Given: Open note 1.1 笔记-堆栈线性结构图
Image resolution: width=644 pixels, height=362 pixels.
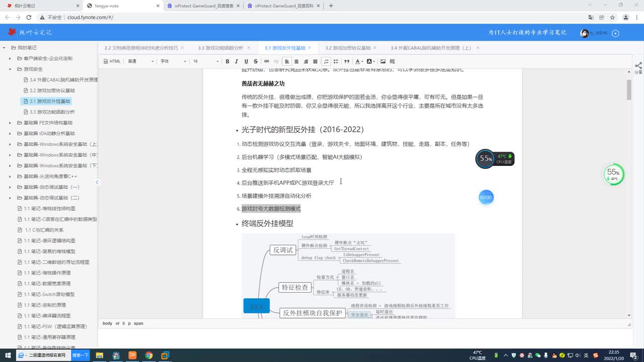Looking at the screenshot, I should coord(46,209).
